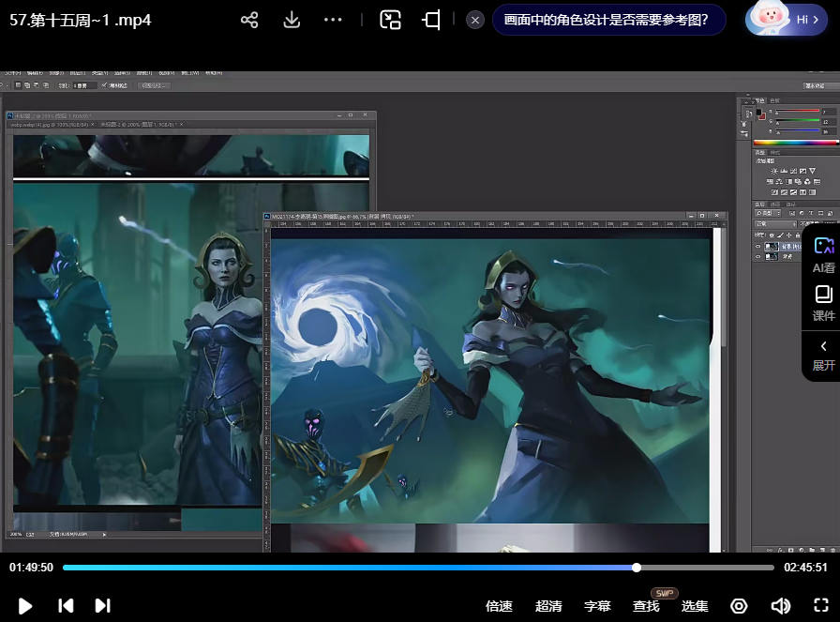Viewport: 840px width, 622px height.
Task: Click the picture-in-picture window icon
Action: (391, 20)
